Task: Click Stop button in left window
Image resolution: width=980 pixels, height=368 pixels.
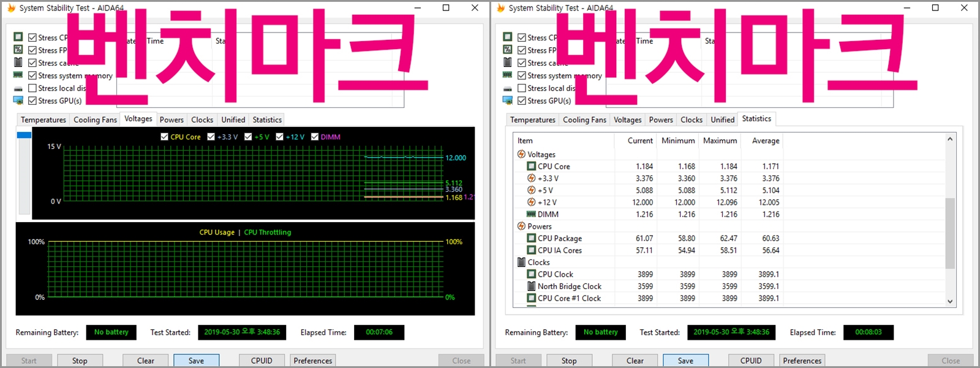Action: click(x=80, y=361)
